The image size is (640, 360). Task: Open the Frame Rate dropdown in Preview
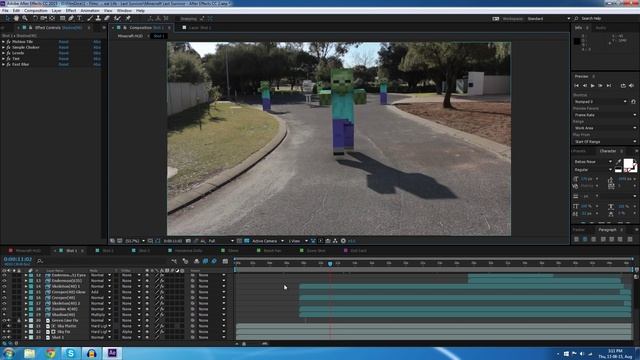point(605,115)
